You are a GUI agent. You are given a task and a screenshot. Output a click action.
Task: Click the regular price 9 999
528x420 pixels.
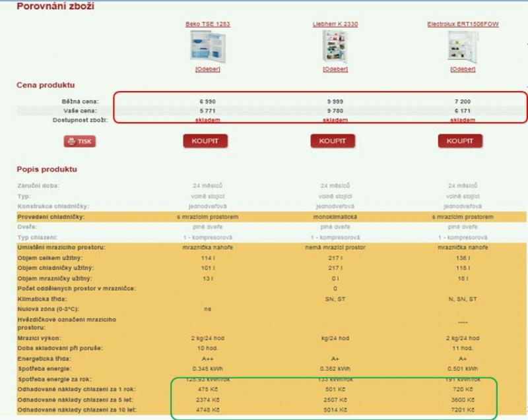point(335,102)
